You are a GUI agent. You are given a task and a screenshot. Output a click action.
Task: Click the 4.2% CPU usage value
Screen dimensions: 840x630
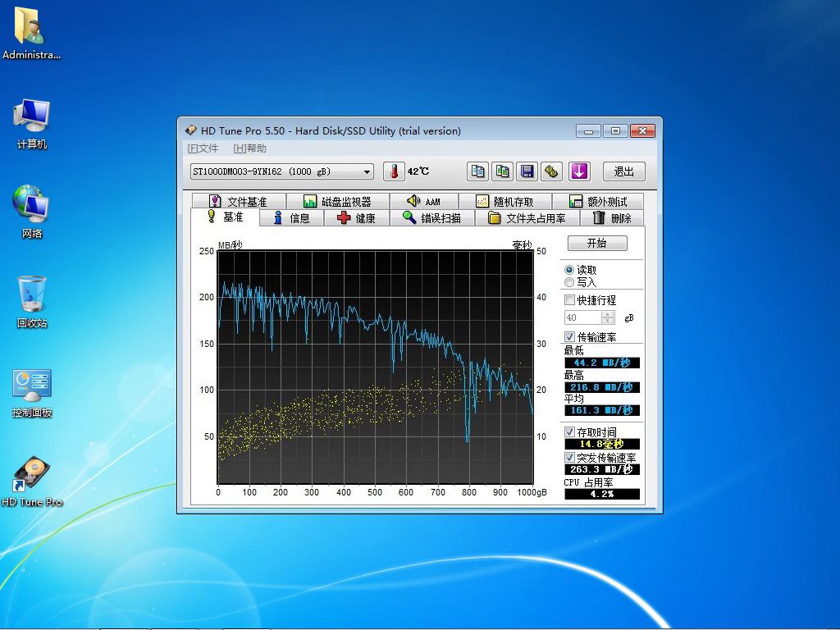[x=601, y=494]
